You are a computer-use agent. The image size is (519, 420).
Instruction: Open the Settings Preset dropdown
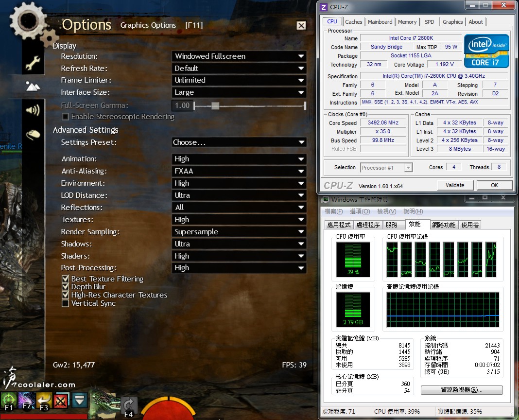239,142
